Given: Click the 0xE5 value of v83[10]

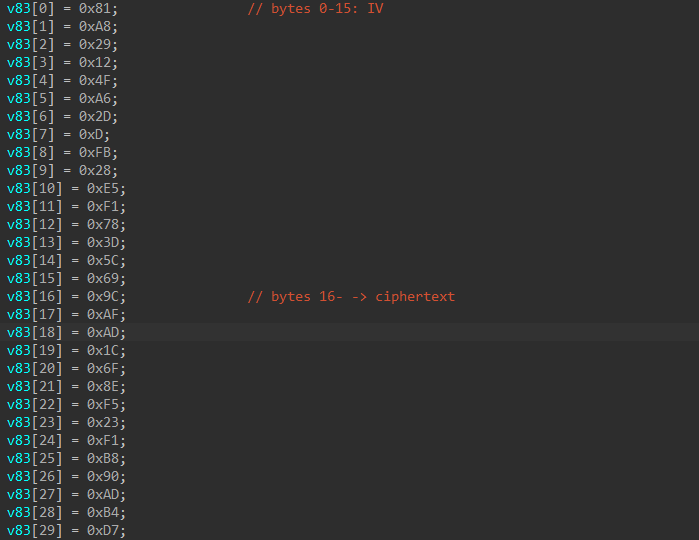Looking at the screenshot, I should pos(106,189).
